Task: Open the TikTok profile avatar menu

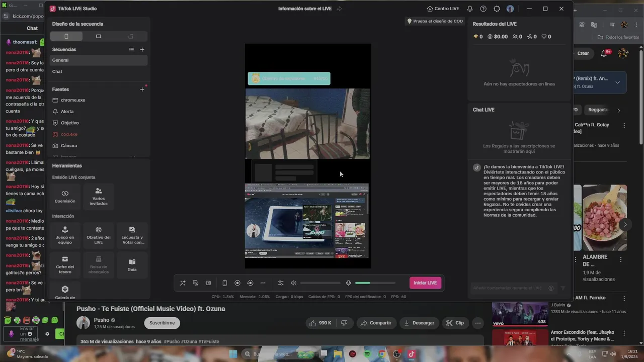Action: 510,9
